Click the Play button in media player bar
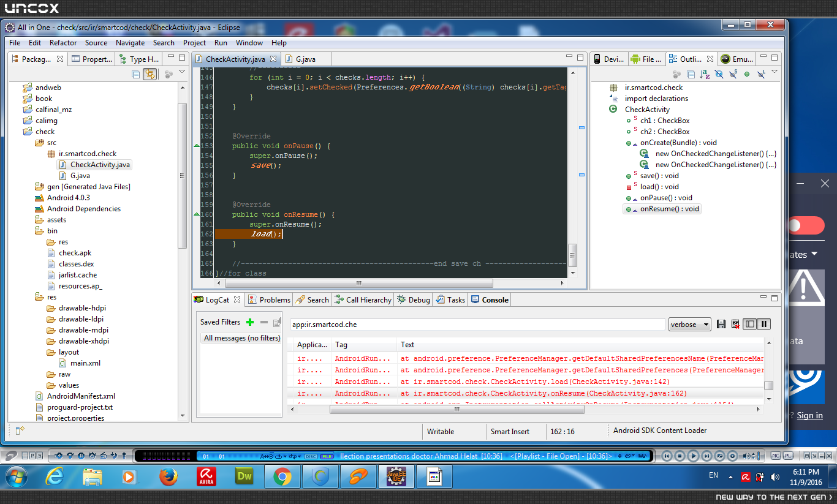Viewport: 837px width, 504px height. (693, 456)
